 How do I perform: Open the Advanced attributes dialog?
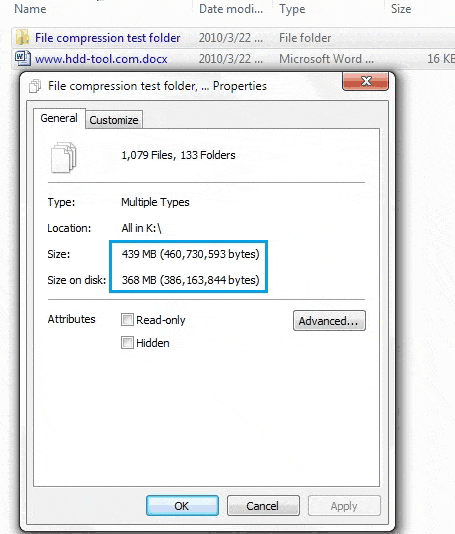pyautogui.click(x=329, y=320)
